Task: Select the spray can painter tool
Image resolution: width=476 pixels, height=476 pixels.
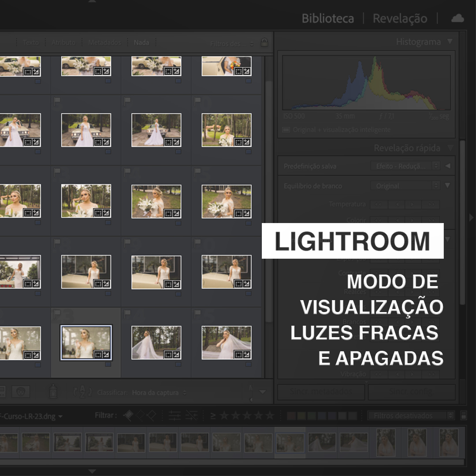Action: (x=53, y=391)
